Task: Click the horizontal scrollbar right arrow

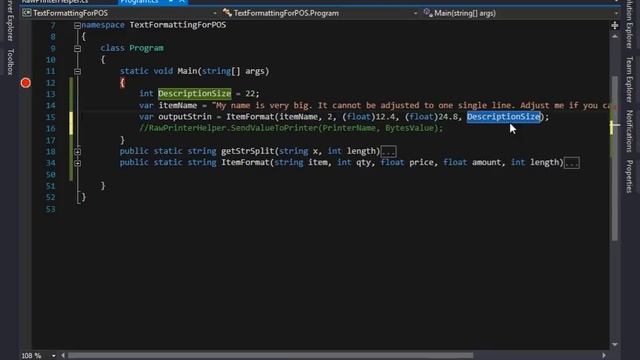Action: tap(604, 356)
